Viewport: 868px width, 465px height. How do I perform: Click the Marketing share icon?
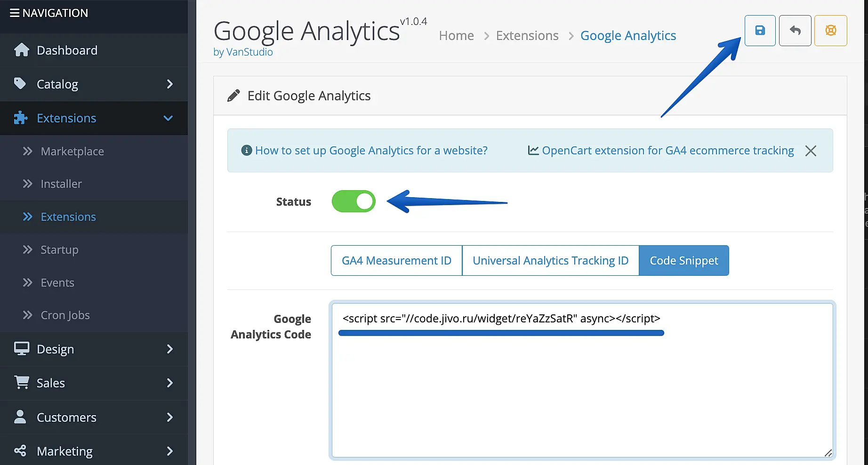coord(20,451)
